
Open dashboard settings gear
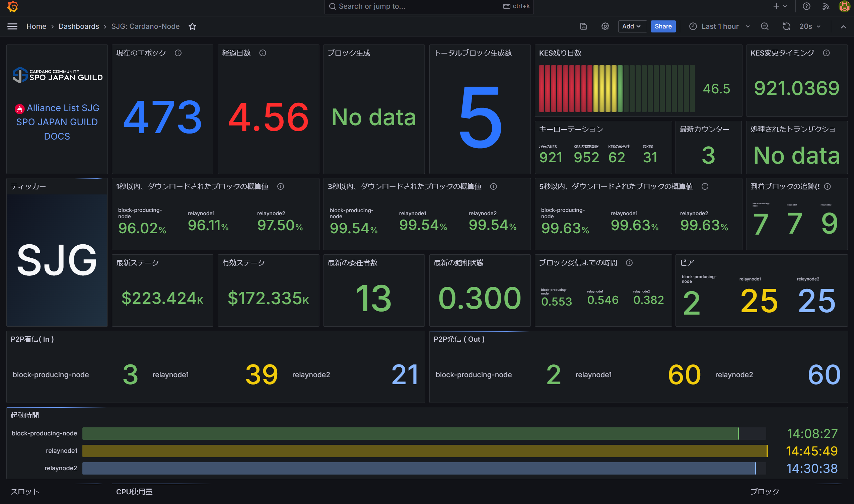[x=605, y=26]
